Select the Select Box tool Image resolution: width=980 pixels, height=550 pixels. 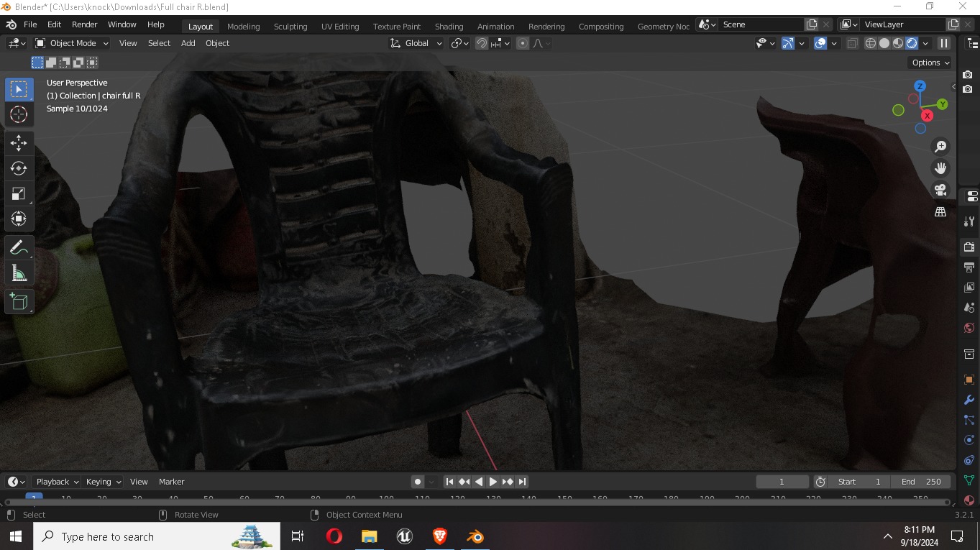pos(19,90)
